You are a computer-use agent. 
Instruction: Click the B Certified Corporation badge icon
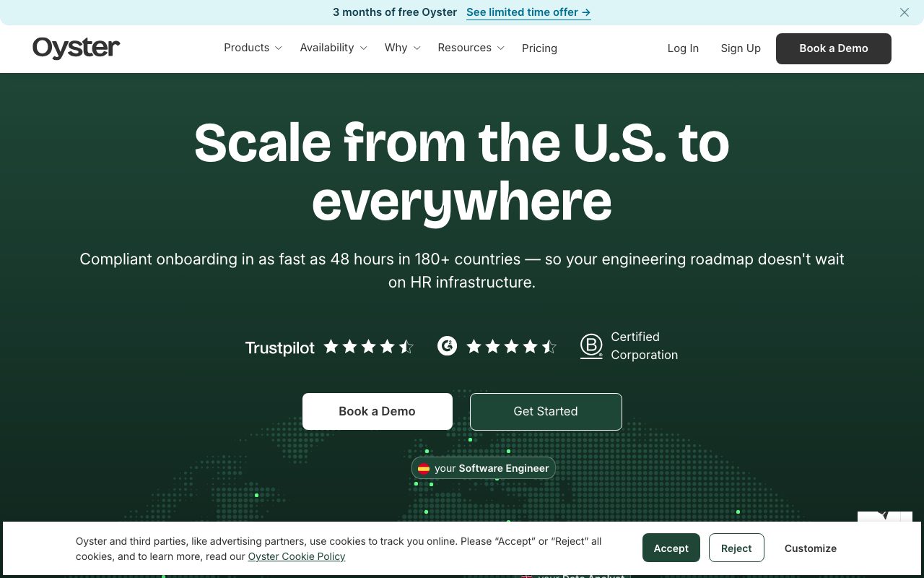(591, 346)
